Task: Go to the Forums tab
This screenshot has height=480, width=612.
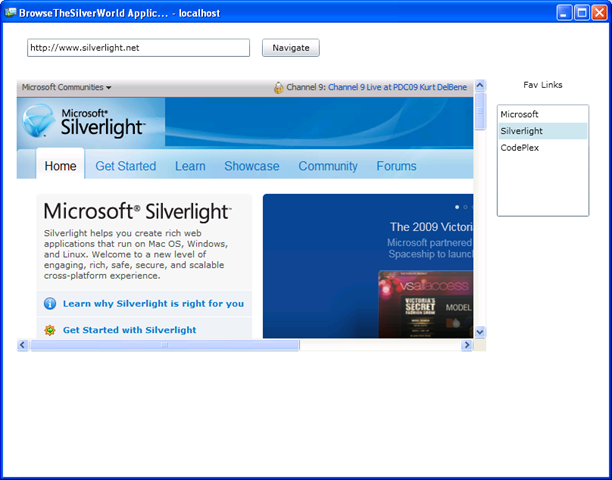Action: 397,166
